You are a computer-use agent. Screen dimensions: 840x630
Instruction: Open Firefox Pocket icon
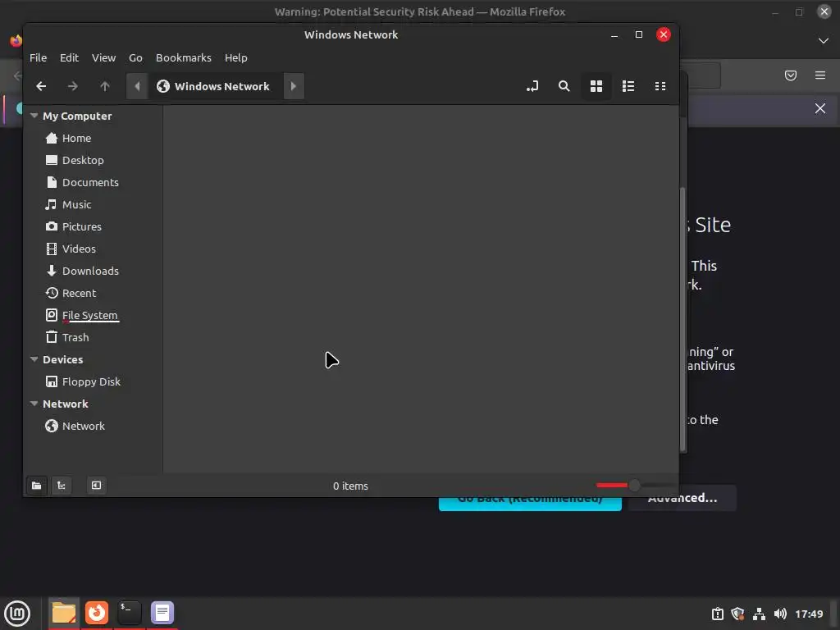point(790,75)
